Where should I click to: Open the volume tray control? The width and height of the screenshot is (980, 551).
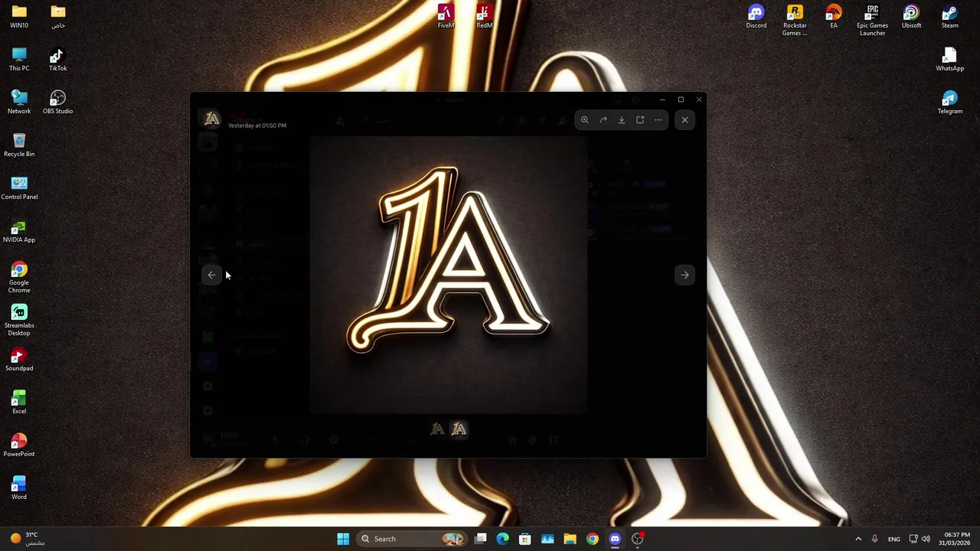tap(926, 539)
